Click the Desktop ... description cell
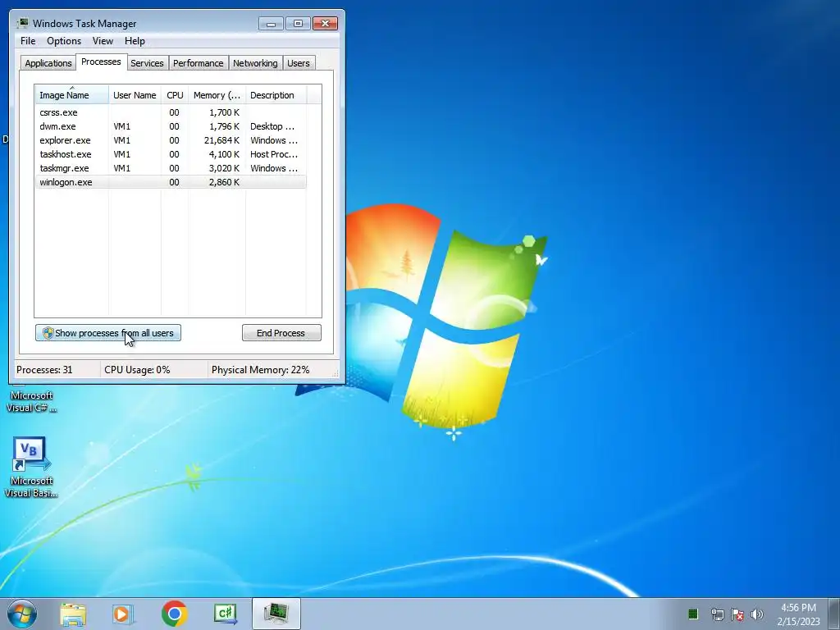The width and height of the screenshot is (840, 630). pos(272,126)
